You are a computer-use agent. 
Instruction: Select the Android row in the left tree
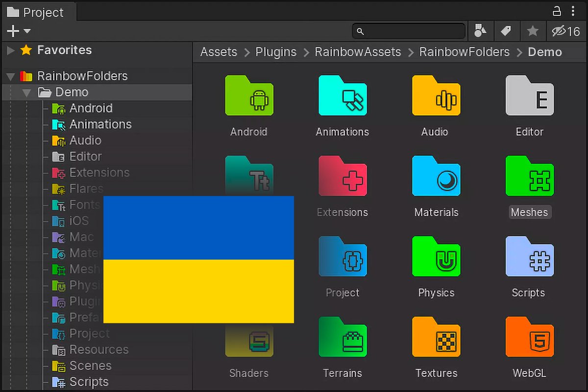point(97,108)
